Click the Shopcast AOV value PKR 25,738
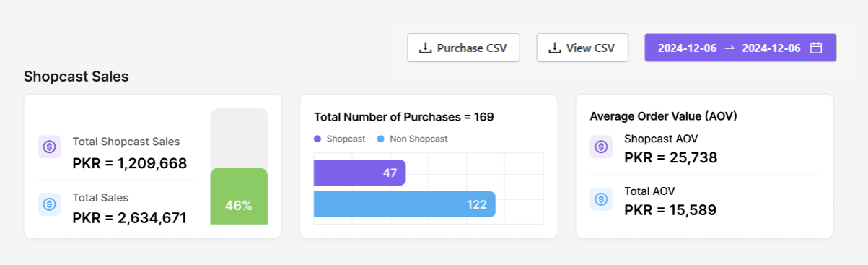Screen dimensions: 868x265 [x=671, y=157]
